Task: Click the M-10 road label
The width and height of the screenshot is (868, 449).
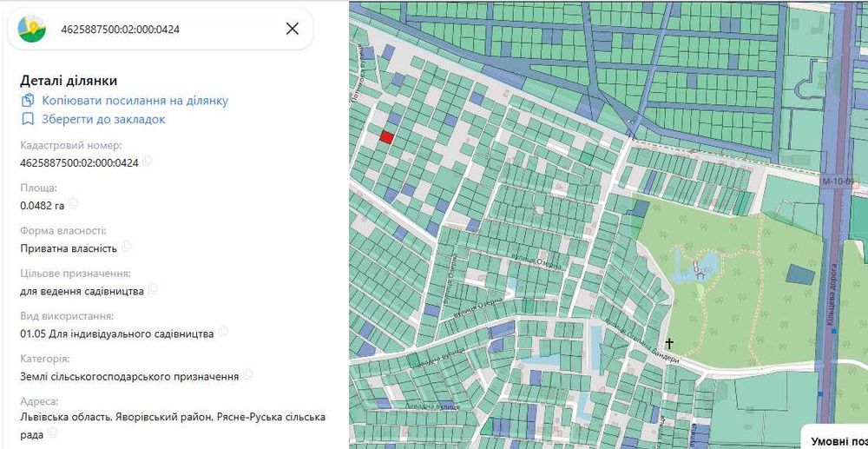Action: pos(837,181)
